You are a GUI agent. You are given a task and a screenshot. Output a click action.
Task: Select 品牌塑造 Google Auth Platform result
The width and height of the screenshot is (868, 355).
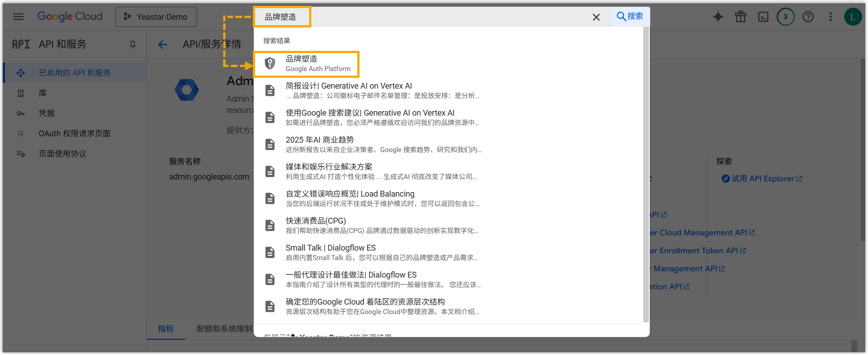pyautogui.click(x=306, y=63)
